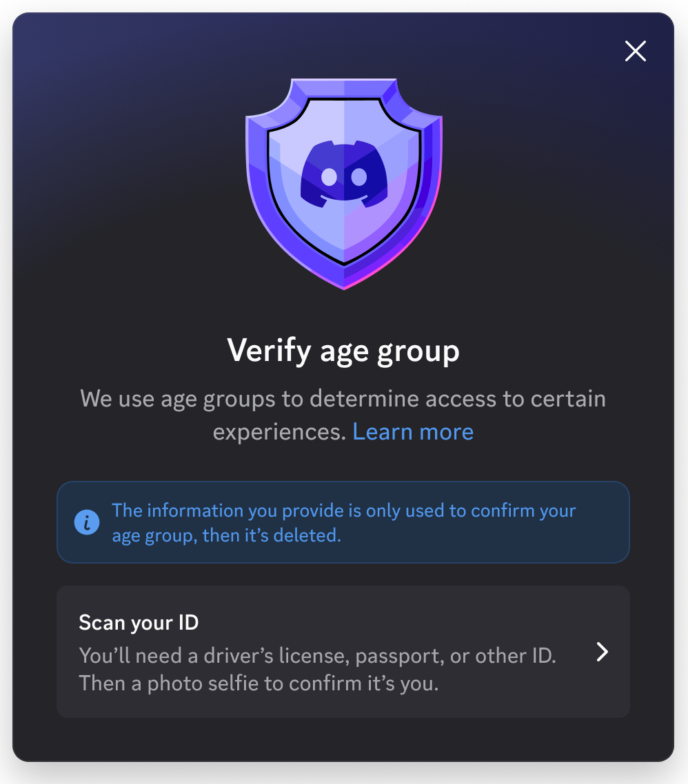Choose the Scan your ID option card
The image size is (688, 784).
point(343,652)
